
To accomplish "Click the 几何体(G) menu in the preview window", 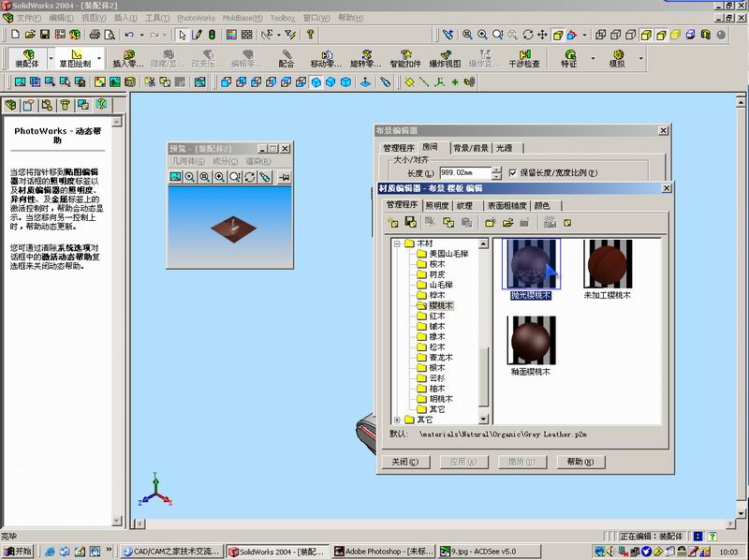I will point(188,161).
